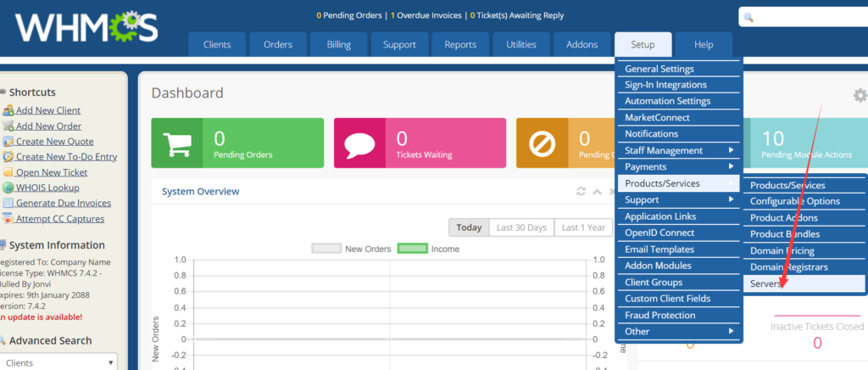Refresh the System Overview panel
The height and width of the screenshot is (370, 868).
tap(581, 191)
